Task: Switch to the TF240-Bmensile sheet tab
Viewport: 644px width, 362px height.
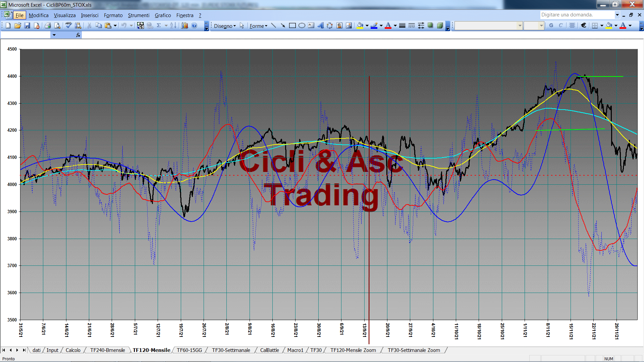Action: pos(108,350)
